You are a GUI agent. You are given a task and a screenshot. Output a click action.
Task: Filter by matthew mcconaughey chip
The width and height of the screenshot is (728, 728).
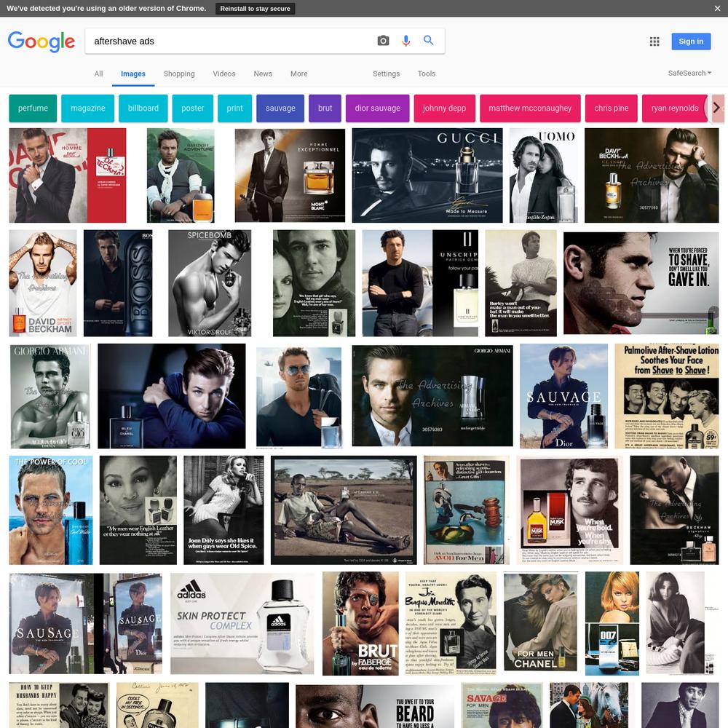(530, 108)
